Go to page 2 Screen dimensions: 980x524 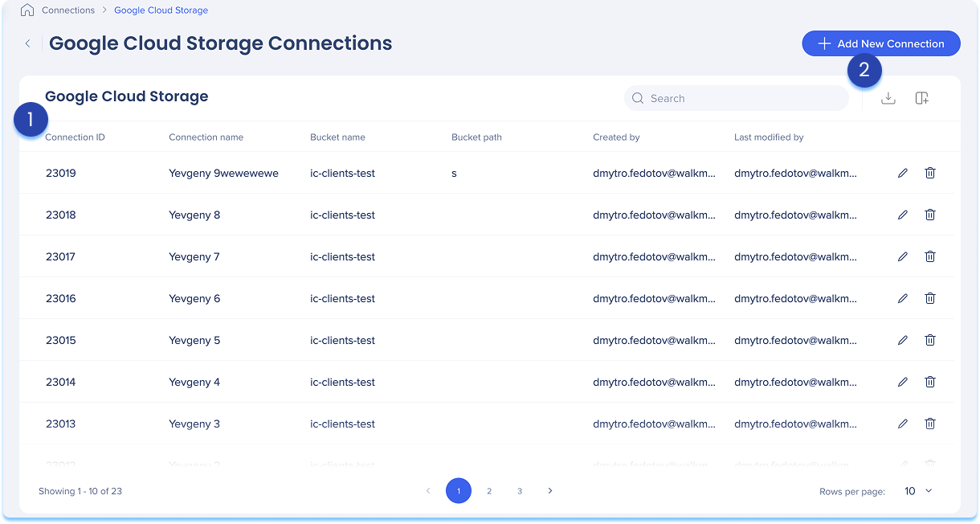(x=489, y=490)
